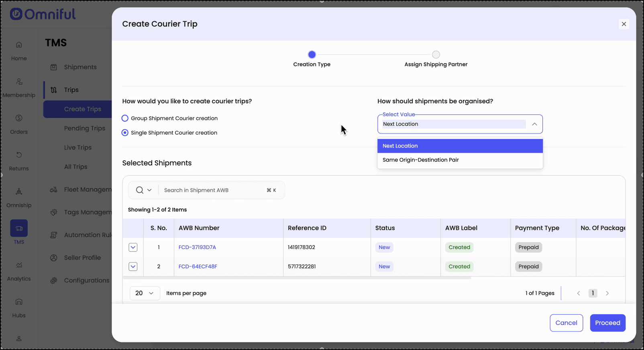Collapse the Select Value dropdown chevron

tap(534, 124)
